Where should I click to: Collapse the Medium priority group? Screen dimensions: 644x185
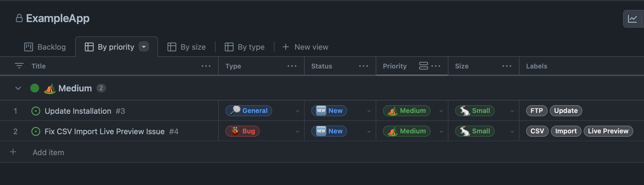(x=18, y=88)
